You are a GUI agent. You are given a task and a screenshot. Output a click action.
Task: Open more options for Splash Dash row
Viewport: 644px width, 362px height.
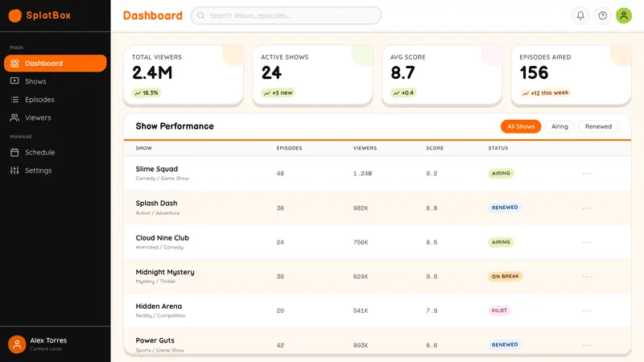tap(587, 208)
